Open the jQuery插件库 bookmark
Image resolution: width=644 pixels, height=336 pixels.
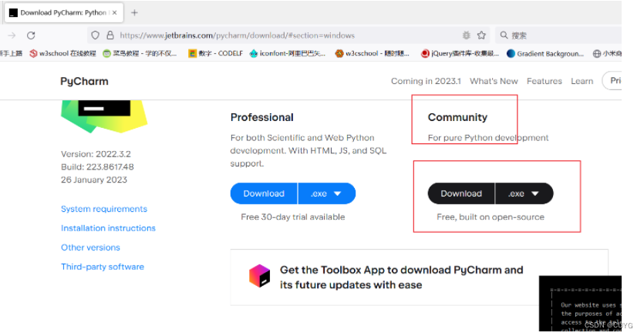point(460,53)
